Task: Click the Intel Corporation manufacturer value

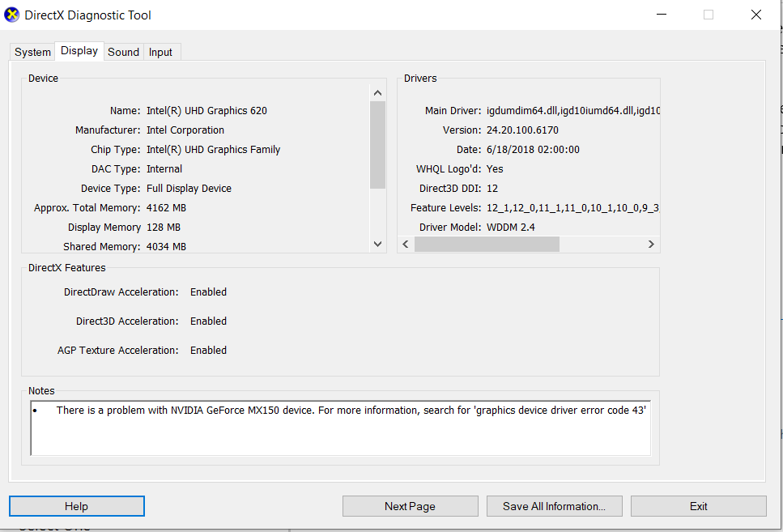Action: click(x=185, y=130)
